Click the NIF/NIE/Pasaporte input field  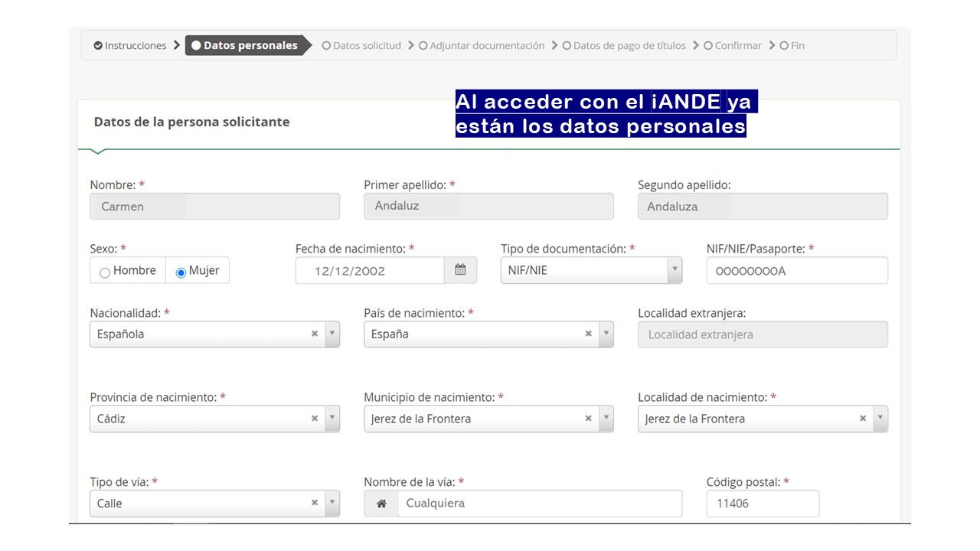(x=797, y=270)
